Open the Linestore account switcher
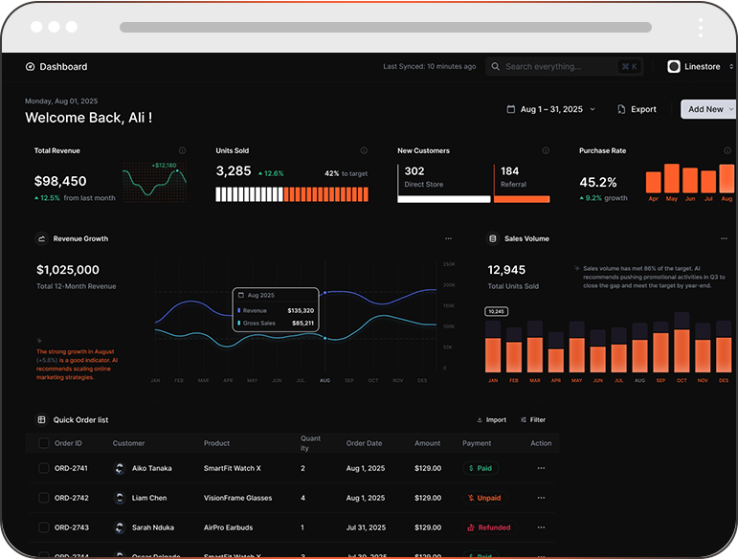This screenshot has width=738, height=560. [x=700, y=67]
